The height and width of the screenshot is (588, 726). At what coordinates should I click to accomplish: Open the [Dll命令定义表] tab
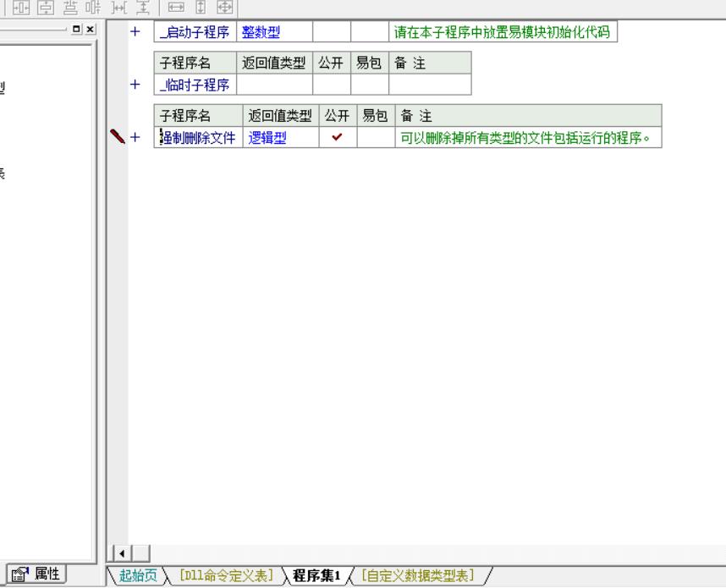click(225, 576)
